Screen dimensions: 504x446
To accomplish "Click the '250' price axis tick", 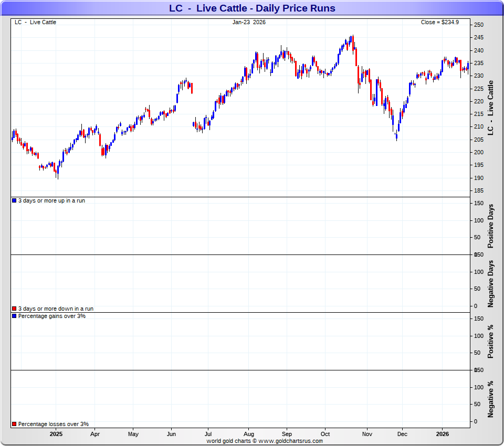I will coord(479,25).
